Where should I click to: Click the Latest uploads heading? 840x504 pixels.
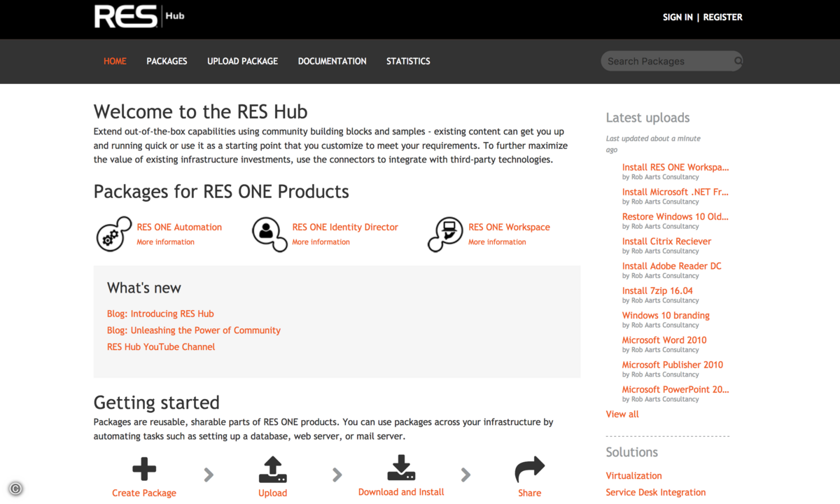coord(648,118)
